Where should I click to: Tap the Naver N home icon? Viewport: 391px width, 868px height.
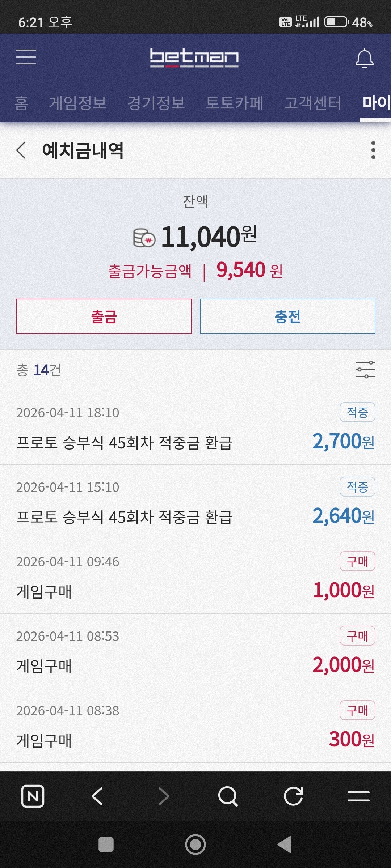coord(33,796)
